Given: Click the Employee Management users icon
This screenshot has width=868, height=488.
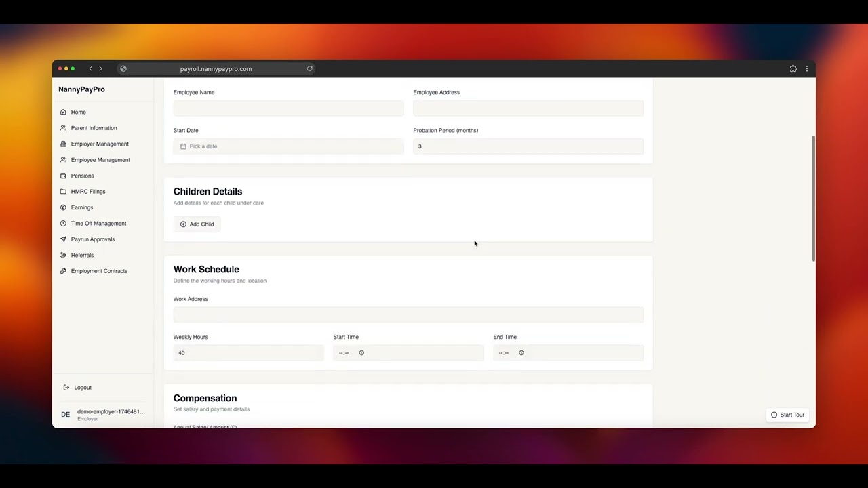Looking at the screenshot, I should coord(63,160).
